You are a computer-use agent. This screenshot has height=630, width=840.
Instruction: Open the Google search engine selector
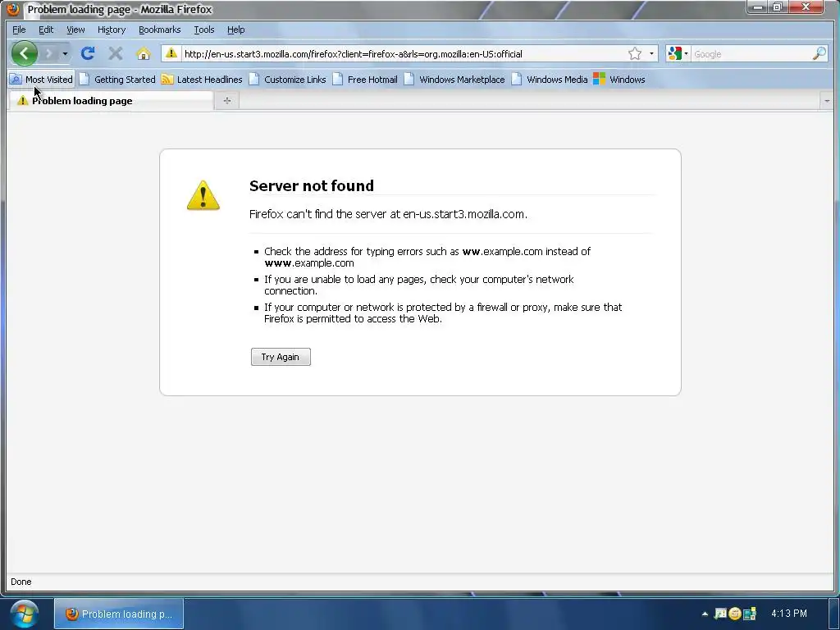[678, 53]
